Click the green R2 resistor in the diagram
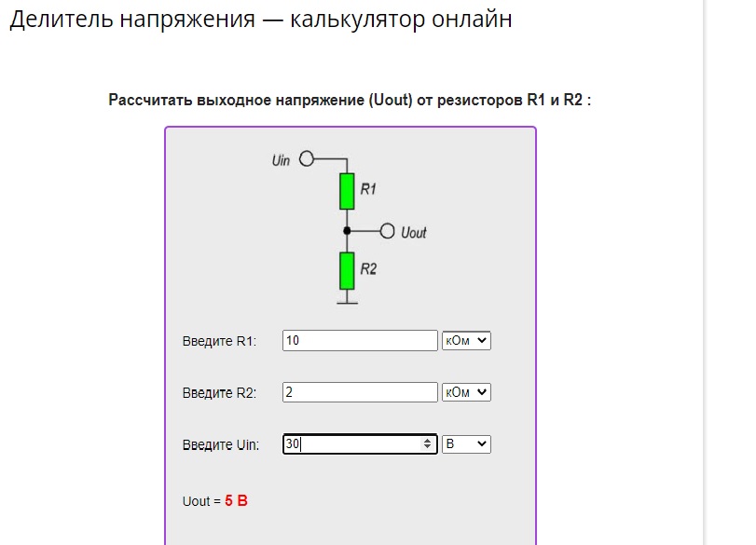This screenshot has width=756, height=545. pos(346,269)
